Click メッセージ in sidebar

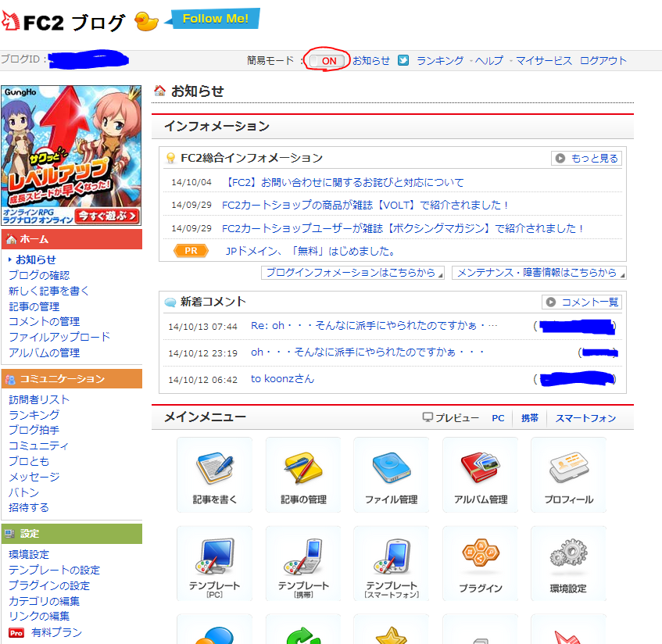pos(34,477)
